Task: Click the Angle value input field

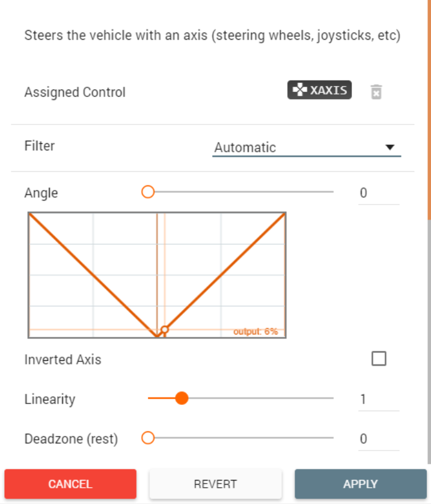Action: point(378,193)
